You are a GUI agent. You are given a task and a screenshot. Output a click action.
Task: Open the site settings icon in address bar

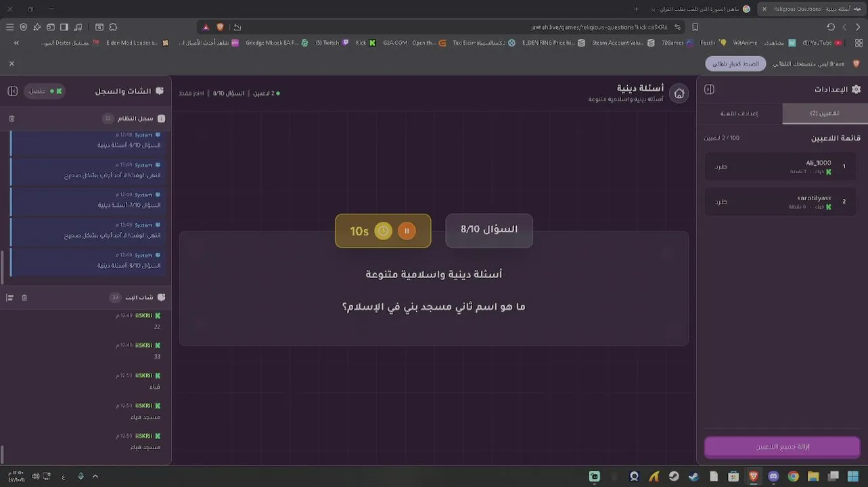(x=677, y=27)
